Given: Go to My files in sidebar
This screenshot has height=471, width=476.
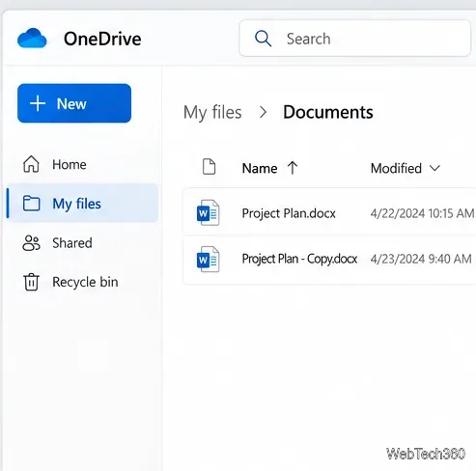Looking at the screenshot, I should [x=82, y=204].
